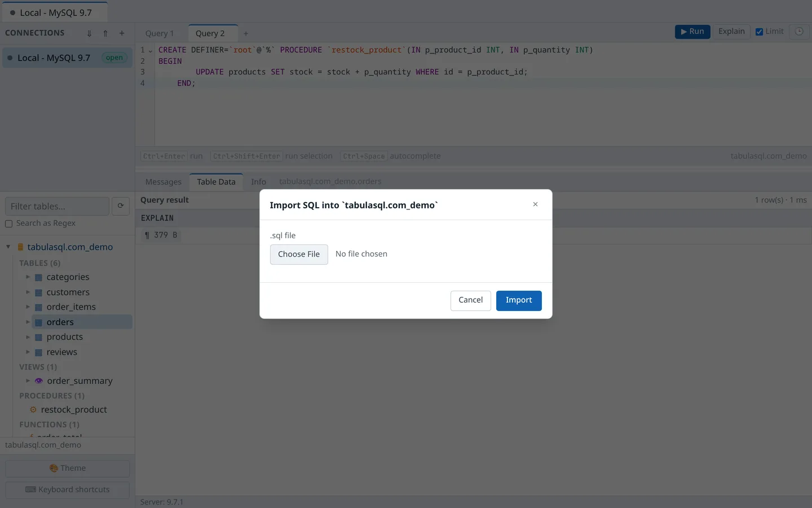The height and width of the screenshot is (508, 812).
Task: Open the reviews table
Action: pos(61,352)
